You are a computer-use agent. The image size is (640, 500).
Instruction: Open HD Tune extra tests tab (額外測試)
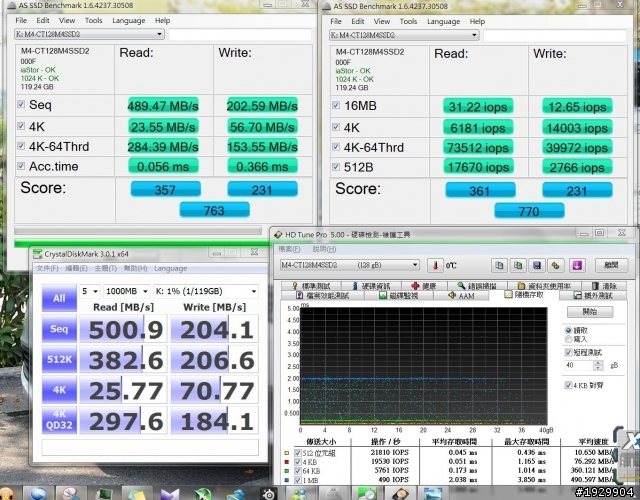(593, 296)
